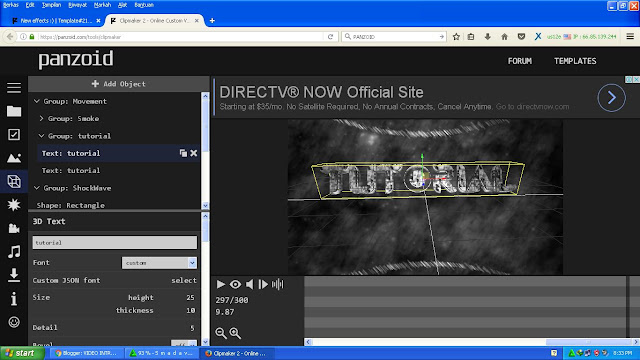Click the panzoid logo

76,60
